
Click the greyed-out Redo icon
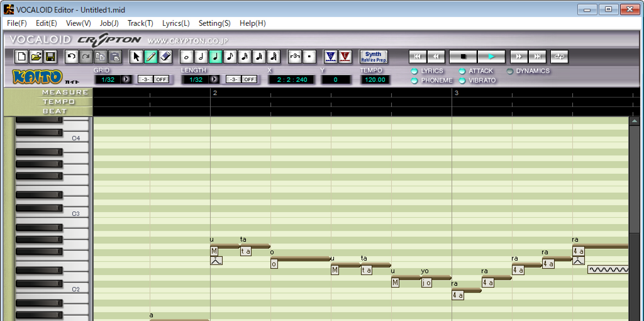click(x=86, y=56)
